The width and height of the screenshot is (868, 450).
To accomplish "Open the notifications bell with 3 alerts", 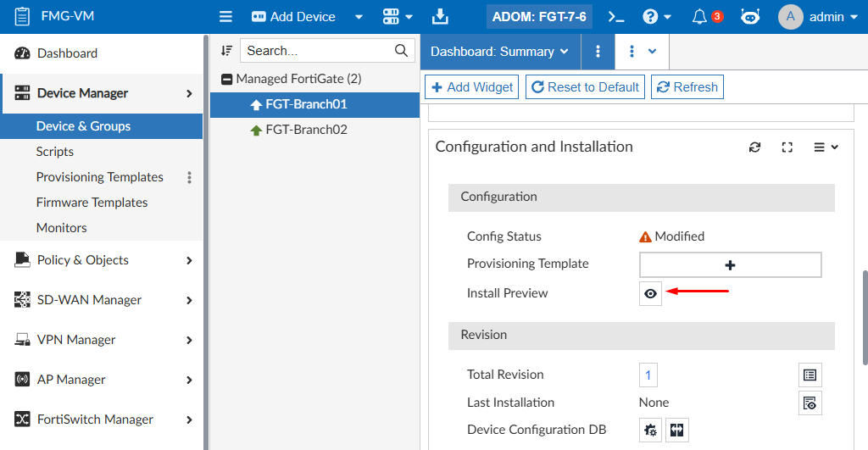I will (707, 17).
